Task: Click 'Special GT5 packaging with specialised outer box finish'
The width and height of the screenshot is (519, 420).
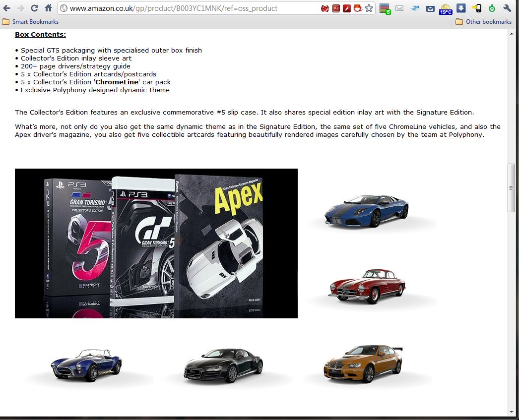Action: tap(111, 50)
